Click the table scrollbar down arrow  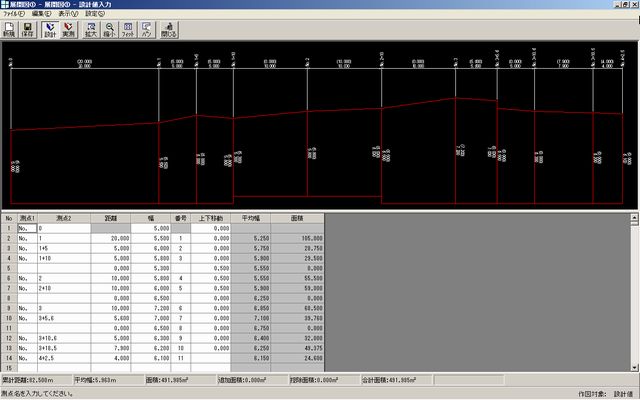click(x=634, y=367)
